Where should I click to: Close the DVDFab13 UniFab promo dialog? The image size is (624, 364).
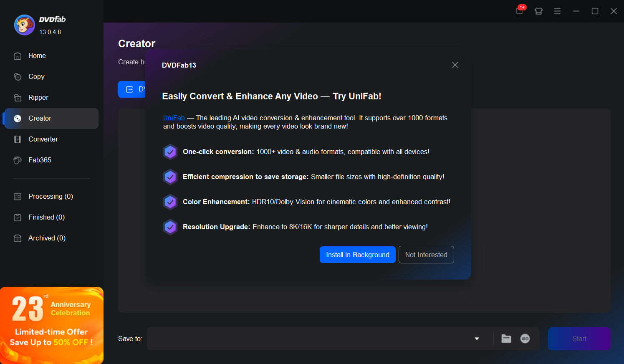coord(455,65)
